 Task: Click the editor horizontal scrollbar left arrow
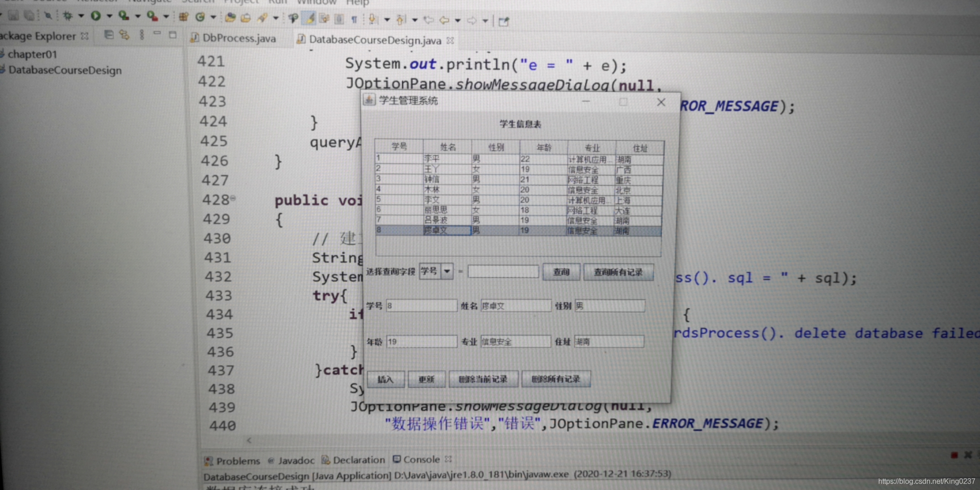coord(249,440)
